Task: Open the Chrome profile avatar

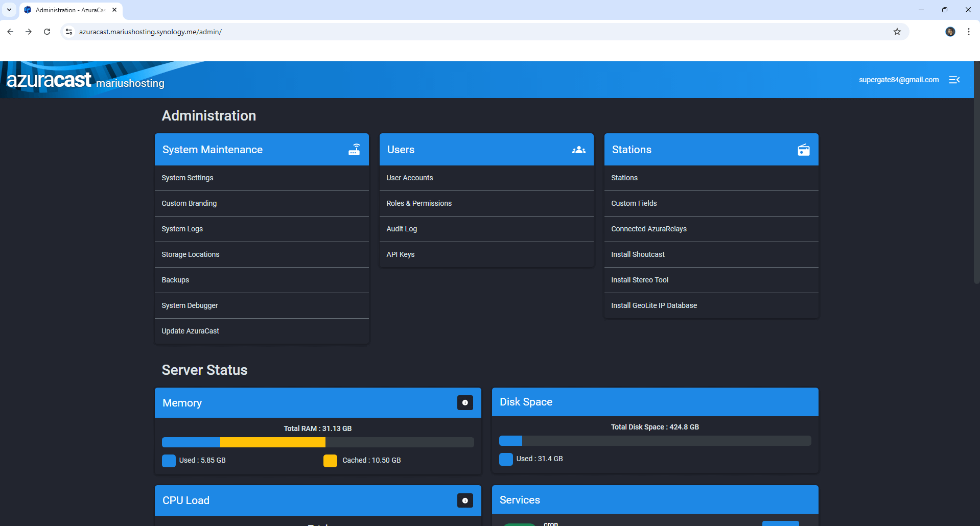Action: click(950, 32)
